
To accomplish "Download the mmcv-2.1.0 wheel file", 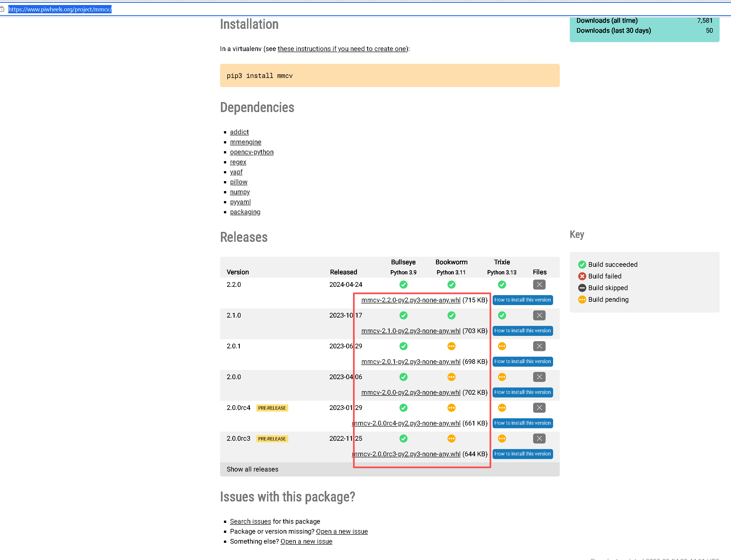I will coord(410,331).
